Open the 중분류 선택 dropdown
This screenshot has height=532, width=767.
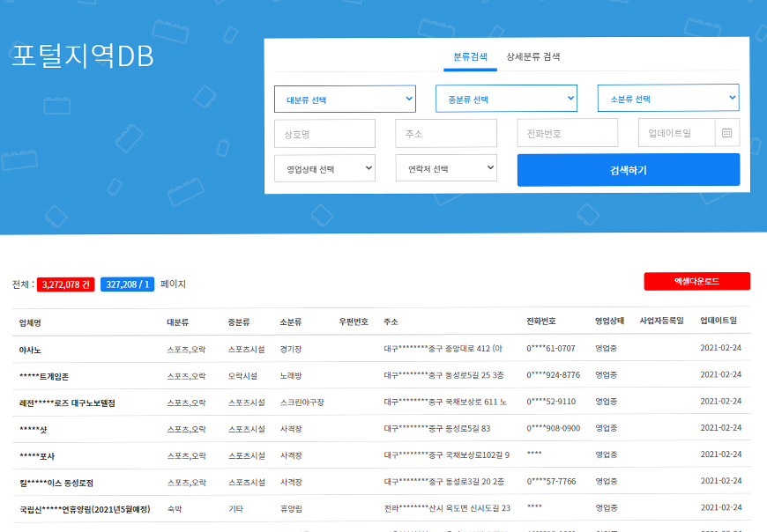click(506, 99)
